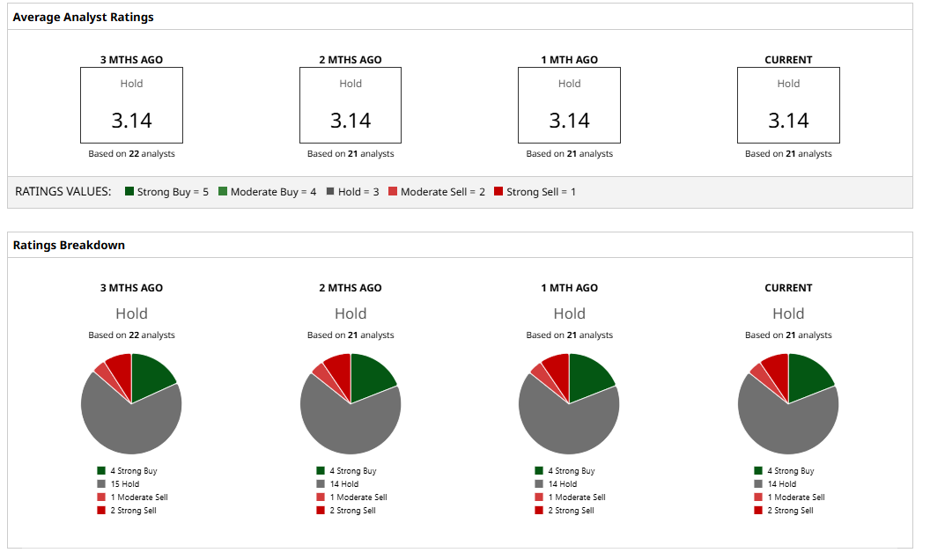Image resolution: width=930 pixels, height=560 pixels.
Task: Select the 3 MTHS AGO average rating box
Action: pyautogui.click(x=132, y=105)
